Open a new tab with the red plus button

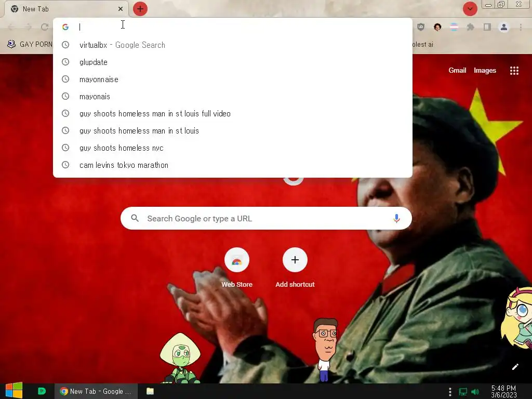(x=140, y=9)
